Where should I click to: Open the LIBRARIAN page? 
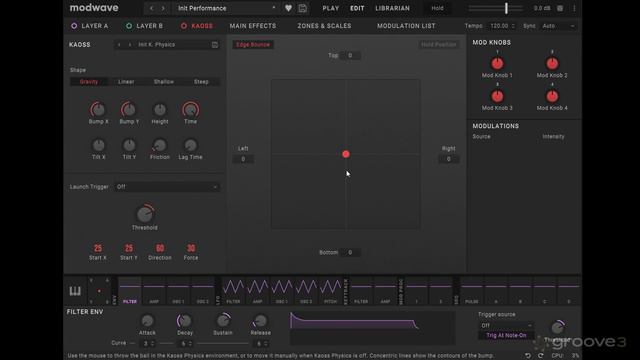(392, 8)
